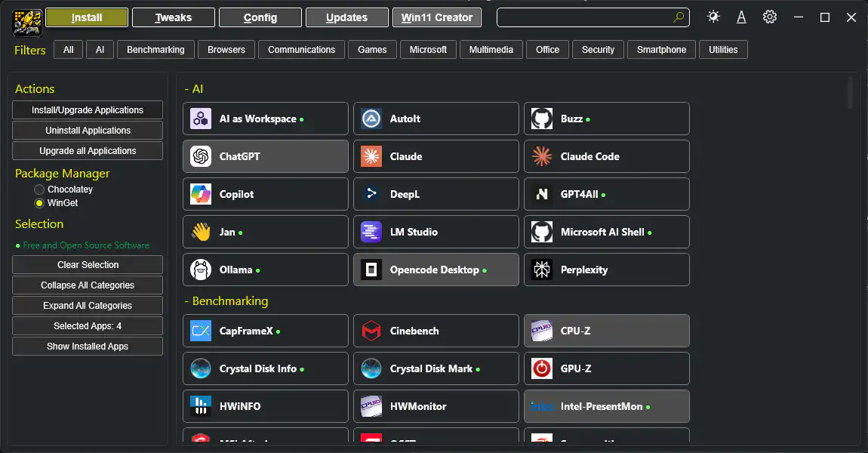Click the HWiNFO icon
Image resolution: width=868 pixels, height=453 pixels.
point(200,406)
